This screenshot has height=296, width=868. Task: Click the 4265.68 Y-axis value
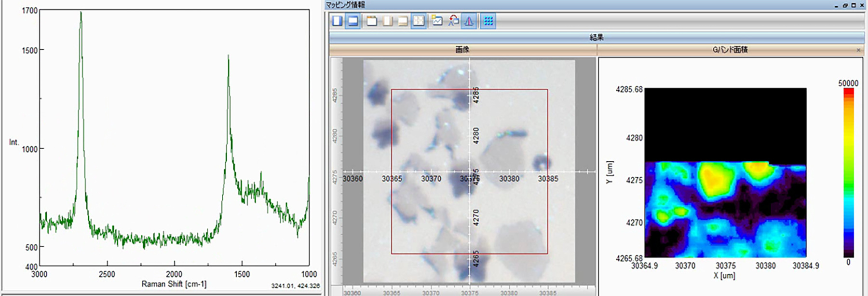pos(629,258)
